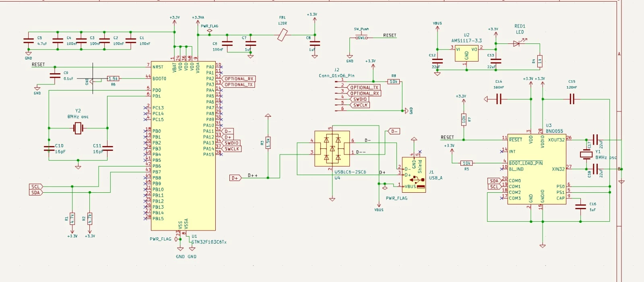
Task: Click the '8MHz osc' text under Y2
Action: point(78,117)
